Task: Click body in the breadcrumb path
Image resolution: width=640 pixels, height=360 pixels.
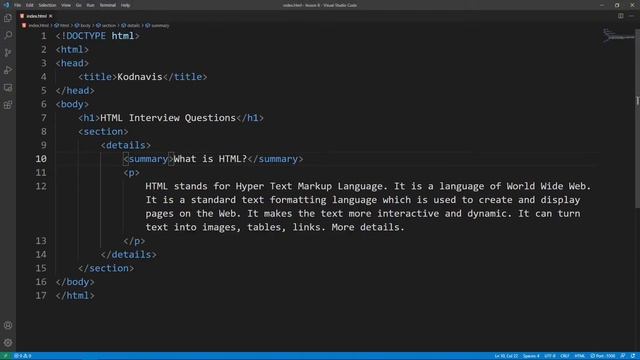Action: pos(85,25)
